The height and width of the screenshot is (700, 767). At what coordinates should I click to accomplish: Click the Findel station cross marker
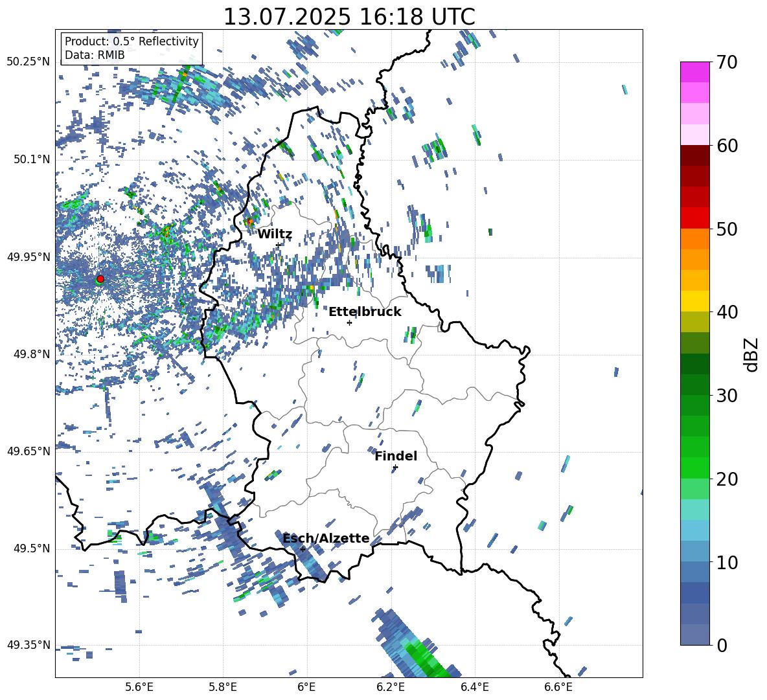coord(395,468)
